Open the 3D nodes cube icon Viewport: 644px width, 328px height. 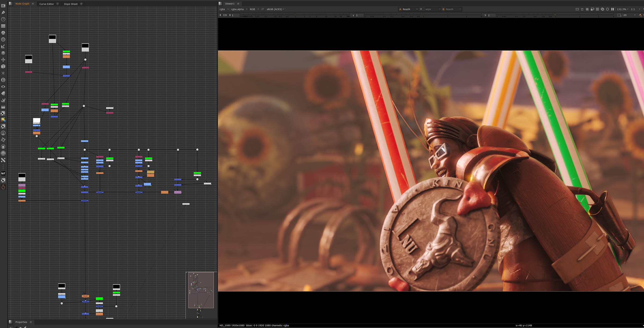tap(3, 66)
